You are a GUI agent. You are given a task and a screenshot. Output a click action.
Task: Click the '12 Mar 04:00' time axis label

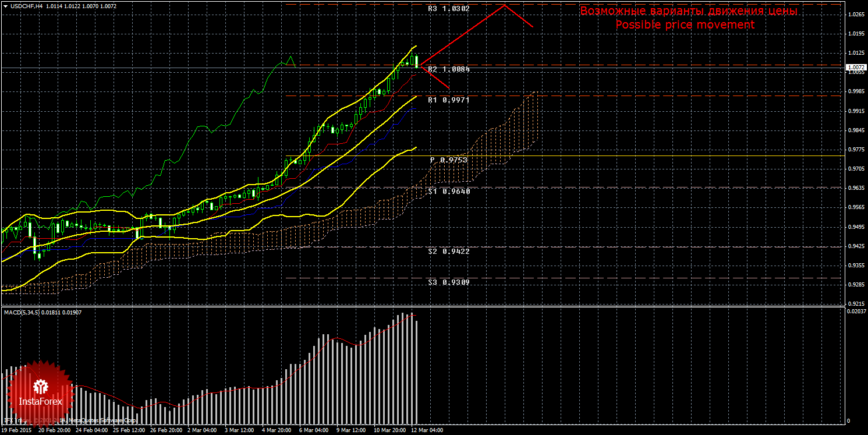click(427, 430)
